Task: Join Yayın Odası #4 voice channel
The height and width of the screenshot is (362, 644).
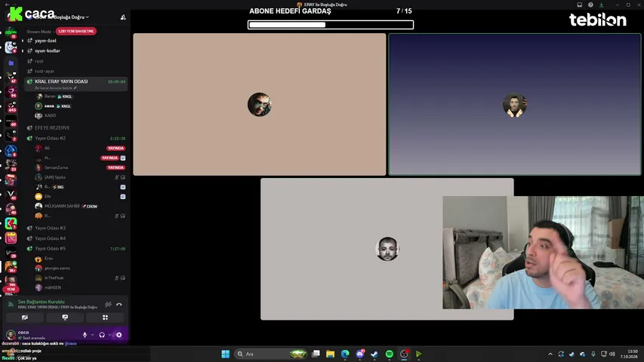Action: (50, 238)
